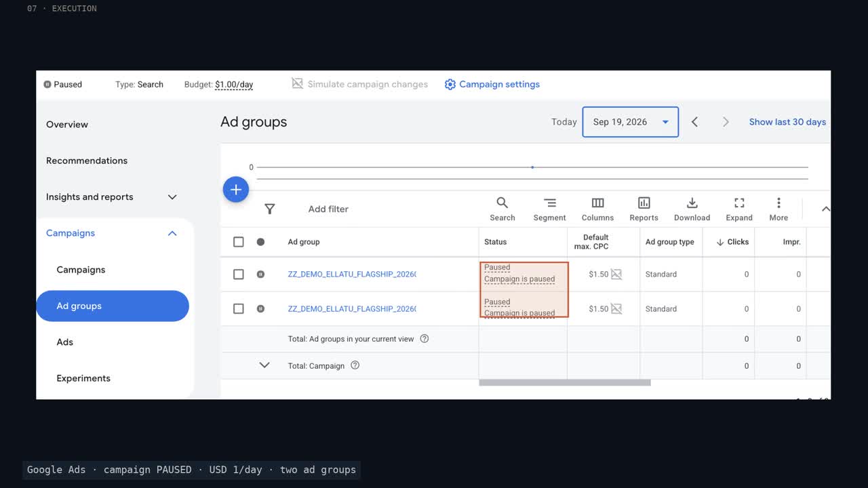Click the Simulate campaign changes icon

click(297, 83)
